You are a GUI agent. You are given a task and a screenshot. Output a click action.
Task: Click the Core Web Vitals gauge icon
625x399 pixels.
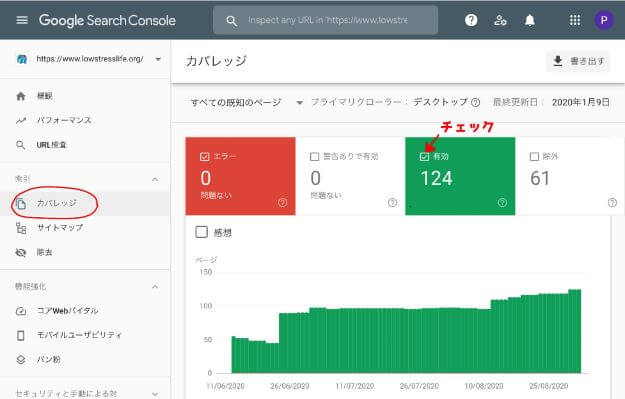(21, 311)
